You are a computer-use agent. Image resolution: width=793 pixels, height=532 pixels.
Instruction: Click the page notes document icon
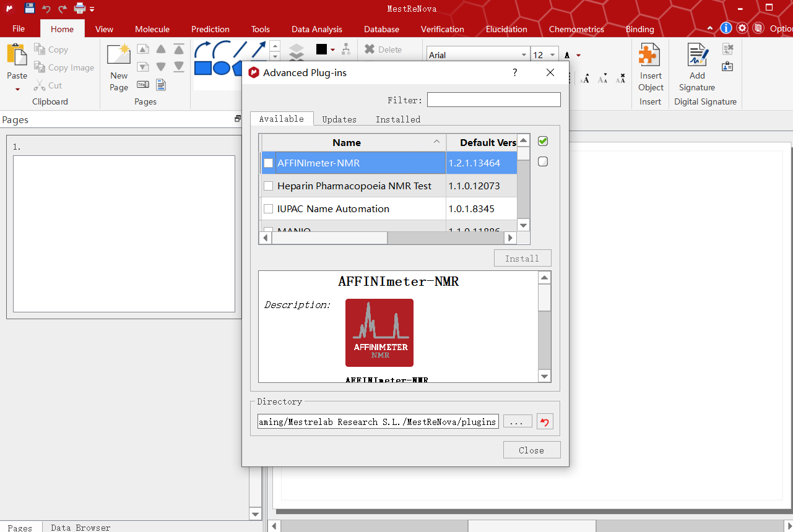click(161, 85)
